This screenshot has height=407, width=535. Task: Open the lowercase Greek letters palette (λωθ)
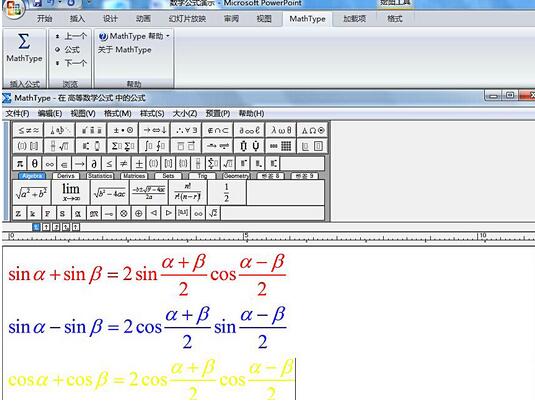tap(281, 130)
